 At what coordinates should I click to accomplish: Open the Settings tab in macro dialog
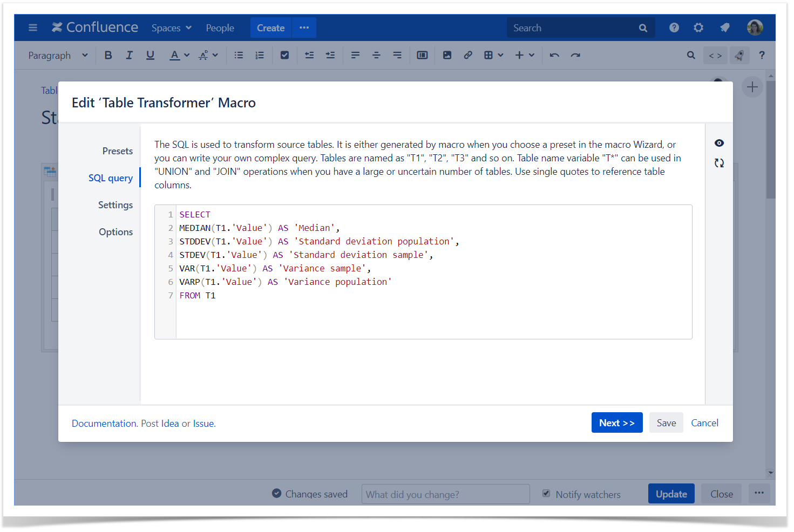click(115, 205)
